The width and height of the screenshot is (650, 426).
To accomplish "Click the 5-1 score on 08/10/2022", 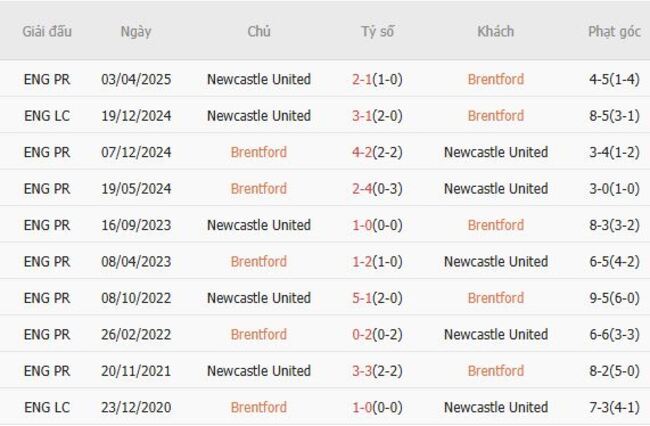I will pyautogui.click(x=362, y=298).
